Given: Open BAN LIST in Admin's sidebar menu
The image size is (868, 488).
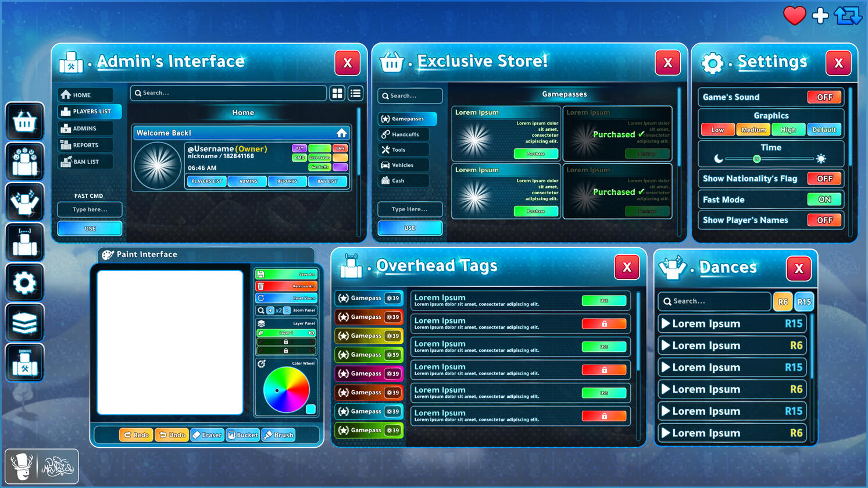Looking at the screenshot, I should click(x=86, y=162).
